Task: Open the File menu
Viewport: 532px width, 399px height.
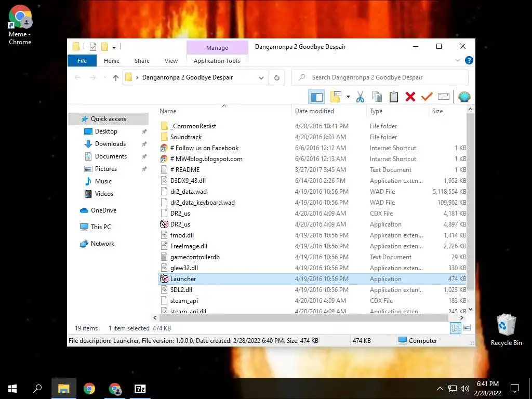Action: (x=82, y=61)
